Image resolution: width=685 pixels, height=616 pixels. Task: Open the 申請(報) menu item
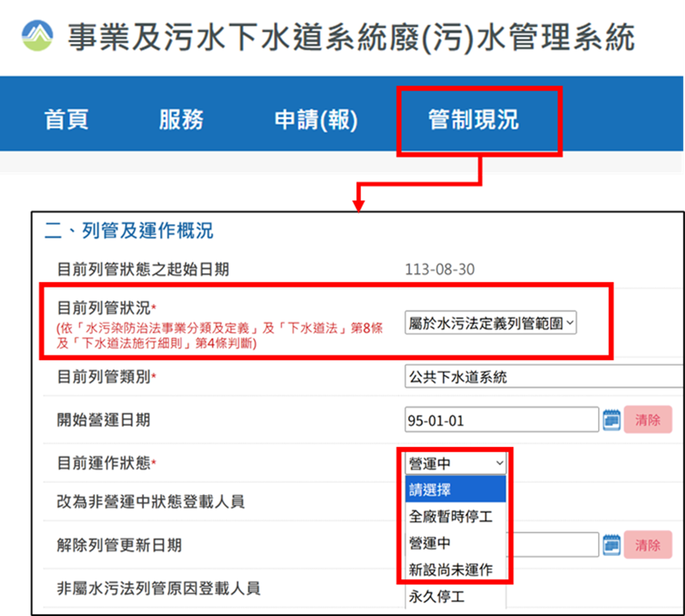pyautogui.click(x=316, y=120)
